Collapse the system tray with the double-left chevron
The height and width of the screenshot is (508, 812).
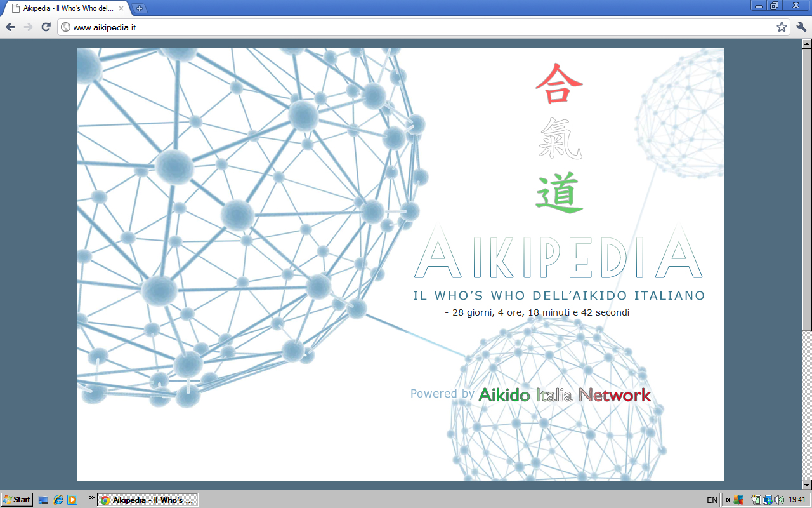coord(727,499)
